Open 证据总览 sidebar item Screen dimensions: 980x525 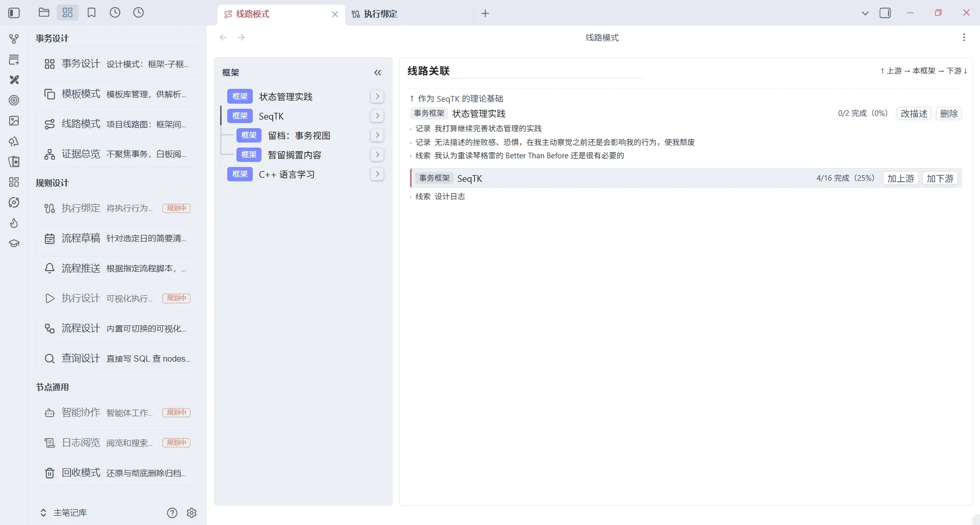click(x=117, y=154)
